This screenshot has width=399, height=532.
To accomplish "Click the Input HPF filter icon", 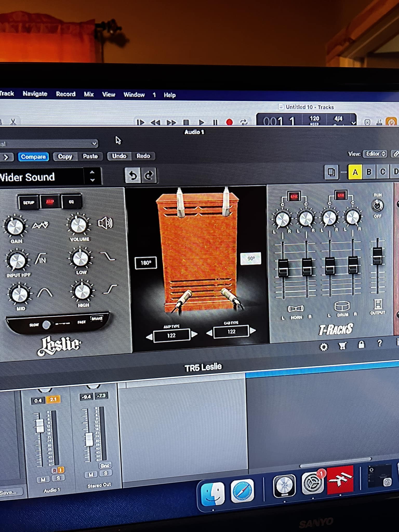I will click(41, 259).
